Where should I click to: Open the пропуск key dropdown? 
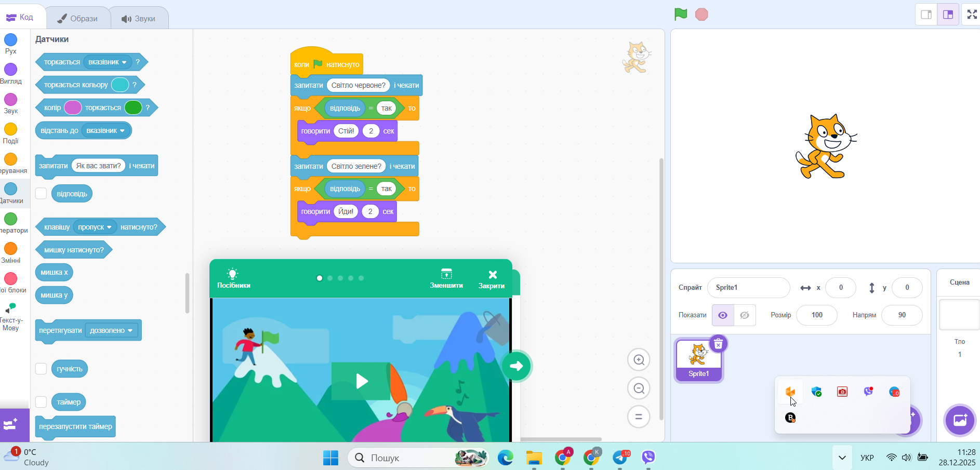tap(95, 227)
